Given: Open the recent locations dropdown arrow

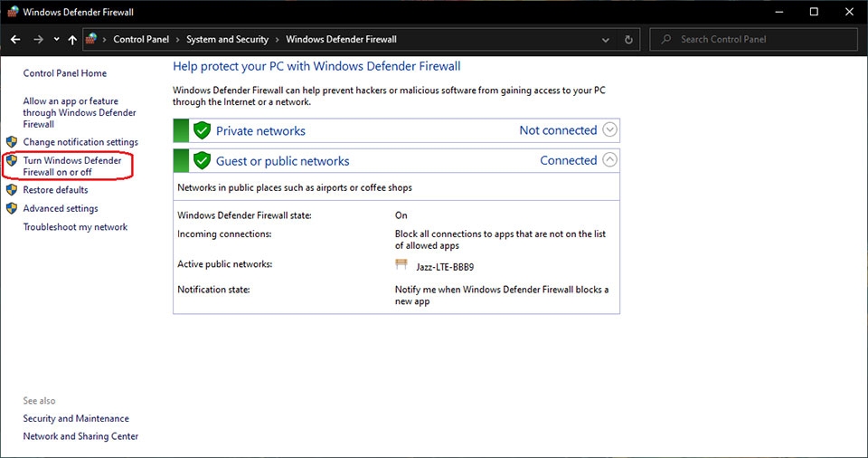Looking at the screenshot, I should [56, 40].
